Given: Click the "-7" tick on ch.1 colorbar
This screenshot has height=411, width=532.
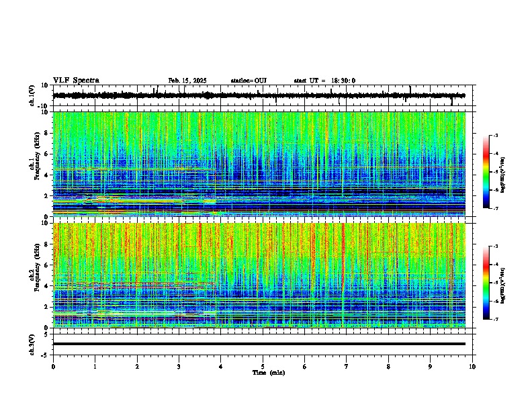Looking at the screenshot, I should 495,208.
